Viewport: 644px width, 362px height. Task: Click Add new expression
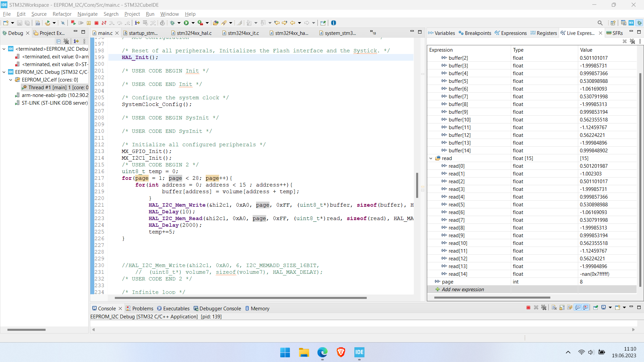pyautogui.click(x=462, y=290)
